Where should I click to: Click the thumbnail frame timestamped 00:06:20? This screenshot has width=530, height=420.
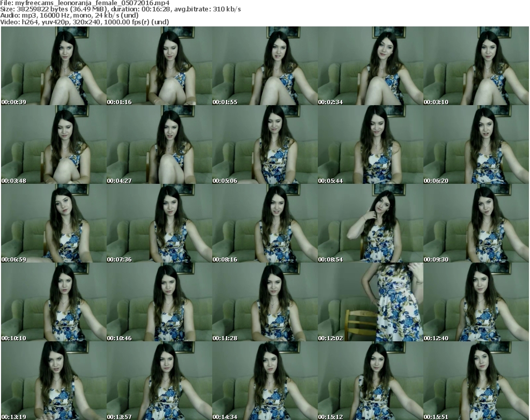pos(476,144)
